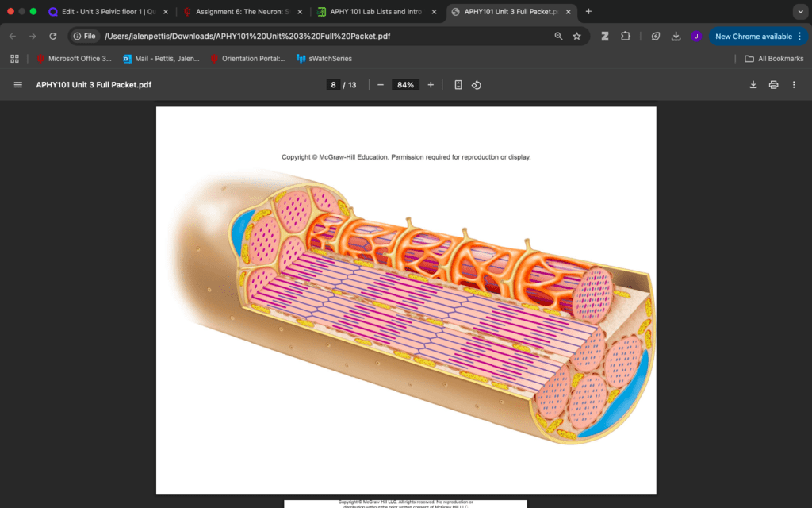Toggle the PDF sidebar hamburger menu
812x508 pixels.
[17, 84]
